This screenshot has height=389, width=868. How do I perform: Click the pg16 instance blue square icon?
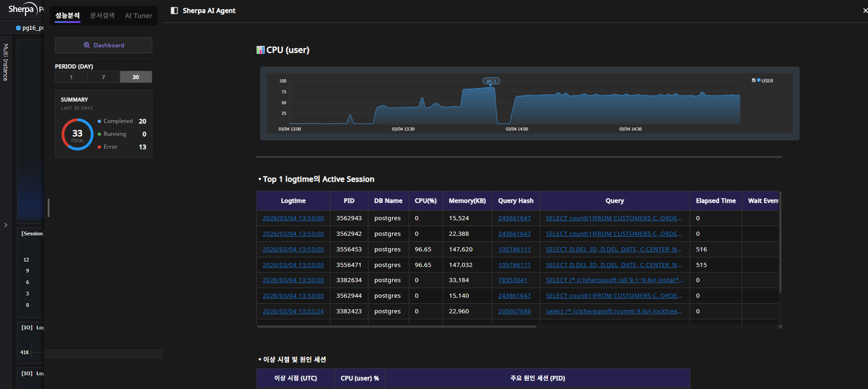click(x=18, y=28)
